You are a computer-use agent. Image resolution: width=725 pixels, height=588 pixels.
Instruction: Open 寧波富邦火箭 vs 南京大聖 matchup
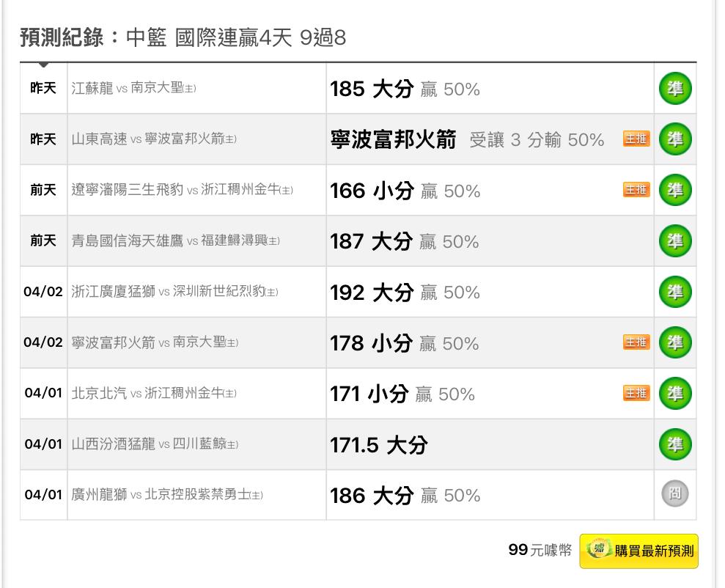coord(155,342)
